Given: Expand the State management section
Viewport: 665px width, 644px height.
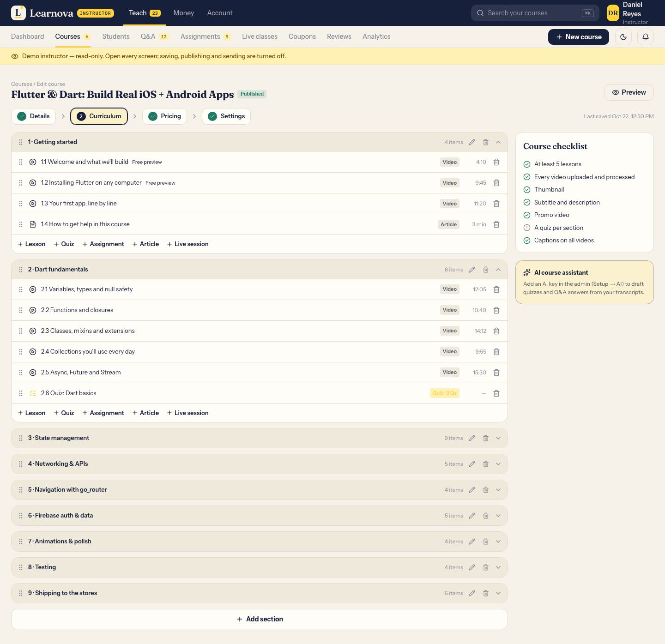Looking at the screenshot, I should (x=498, y=438).
